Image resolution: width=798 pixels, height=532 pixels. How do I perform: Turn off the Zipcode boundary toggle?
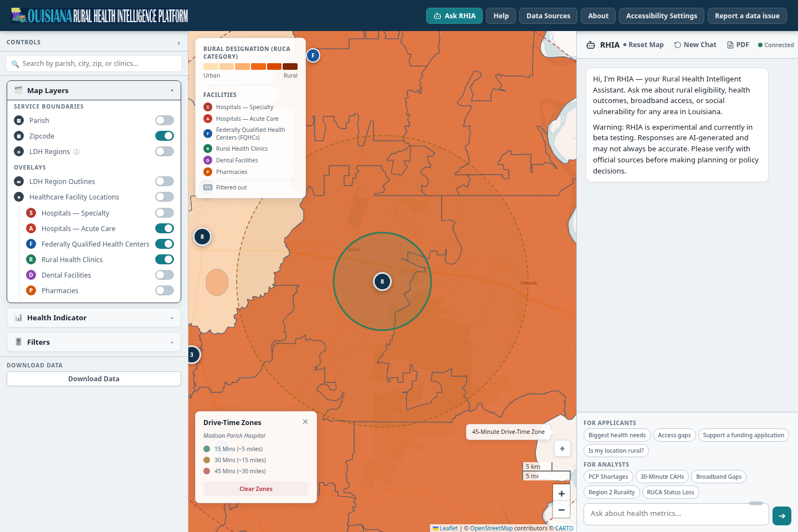point(165,136)
